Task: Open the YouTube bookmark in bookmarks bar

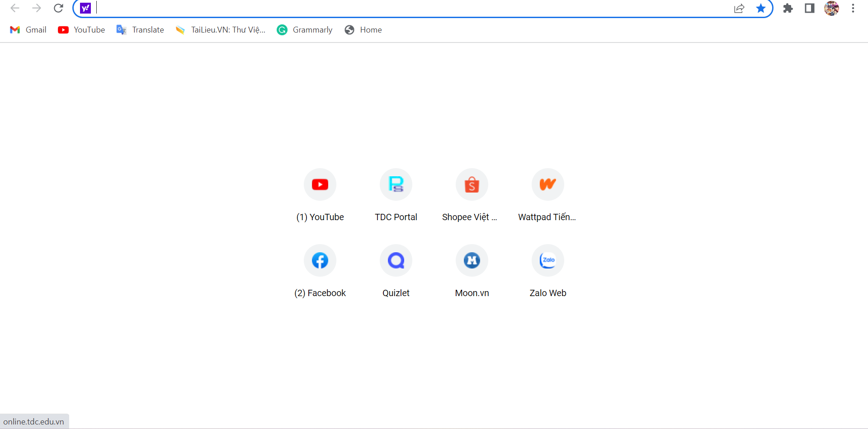Action: (x=81, y=30)
